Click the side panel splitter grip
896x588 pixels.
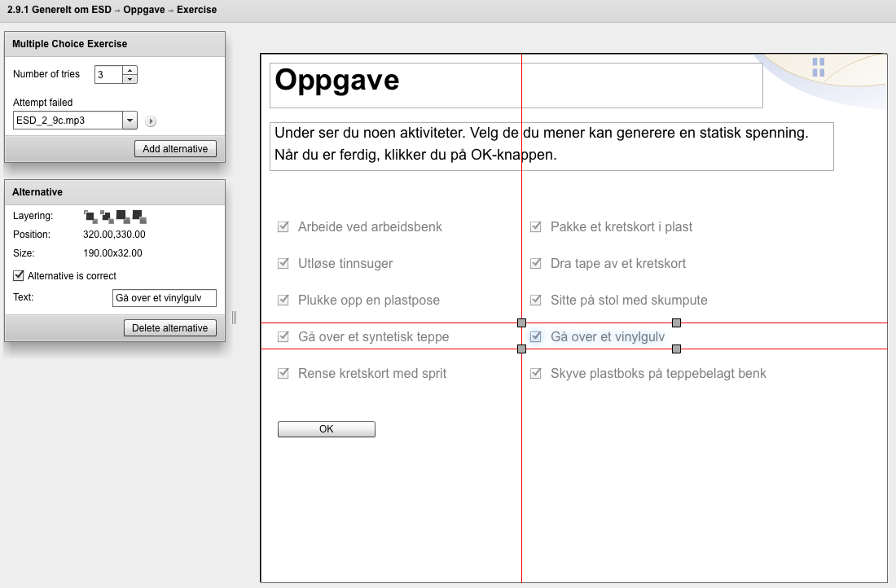coord(234,318)
